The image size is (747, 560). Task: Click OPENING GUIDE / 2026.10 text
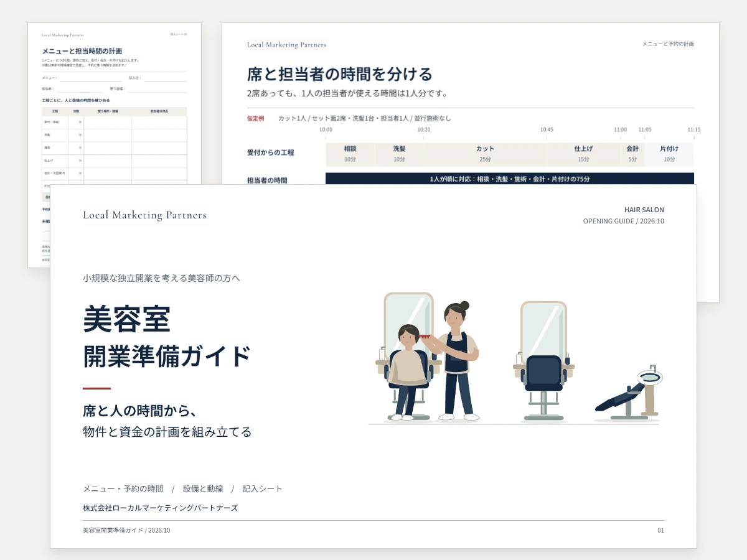pos(624,222)
